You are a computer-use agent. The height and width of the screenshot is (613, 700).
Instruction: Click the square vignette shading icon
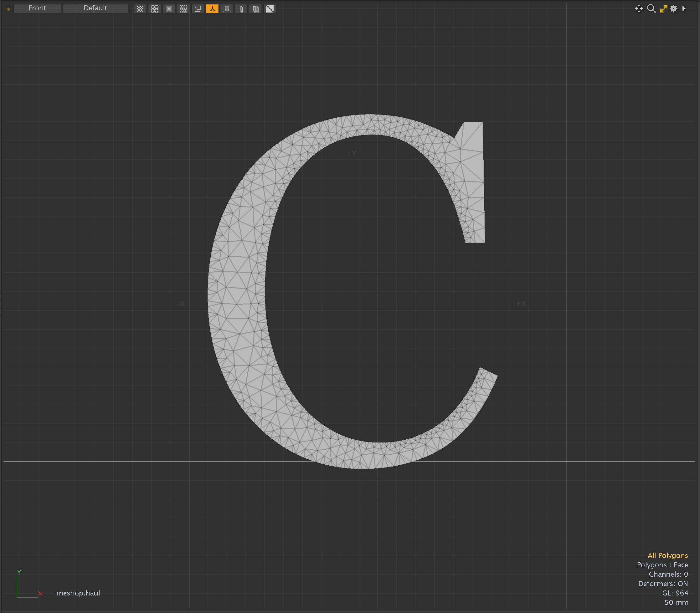coord(169,8)
